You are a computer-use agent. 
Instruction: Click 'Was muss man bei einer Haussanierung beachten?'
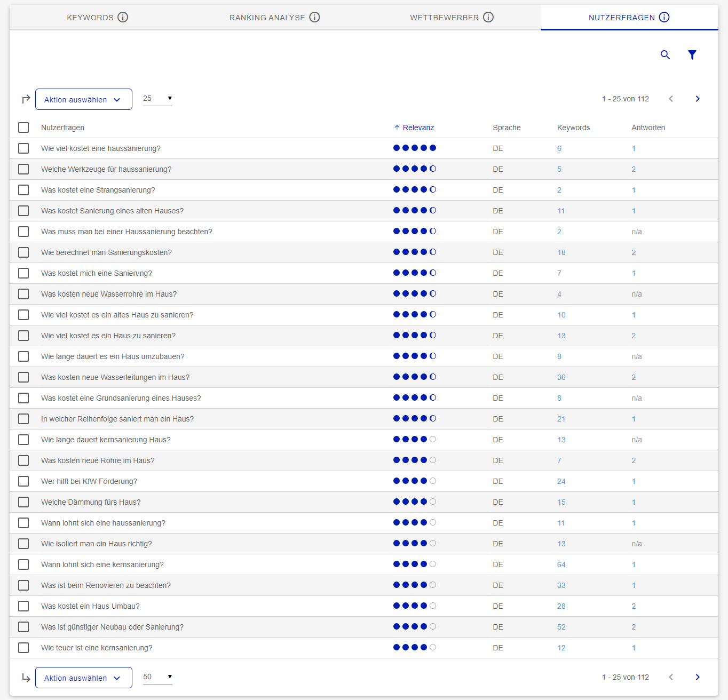point(126,232)
